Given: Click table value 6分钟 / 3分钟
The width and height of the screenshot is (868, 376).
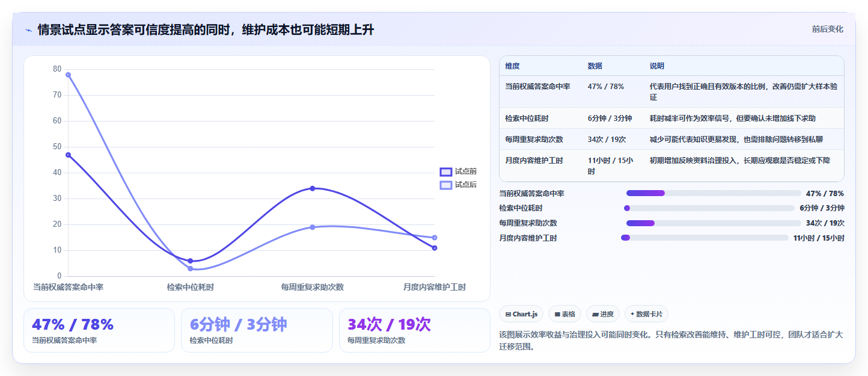Looking at the screenshot, I should 610,119.
